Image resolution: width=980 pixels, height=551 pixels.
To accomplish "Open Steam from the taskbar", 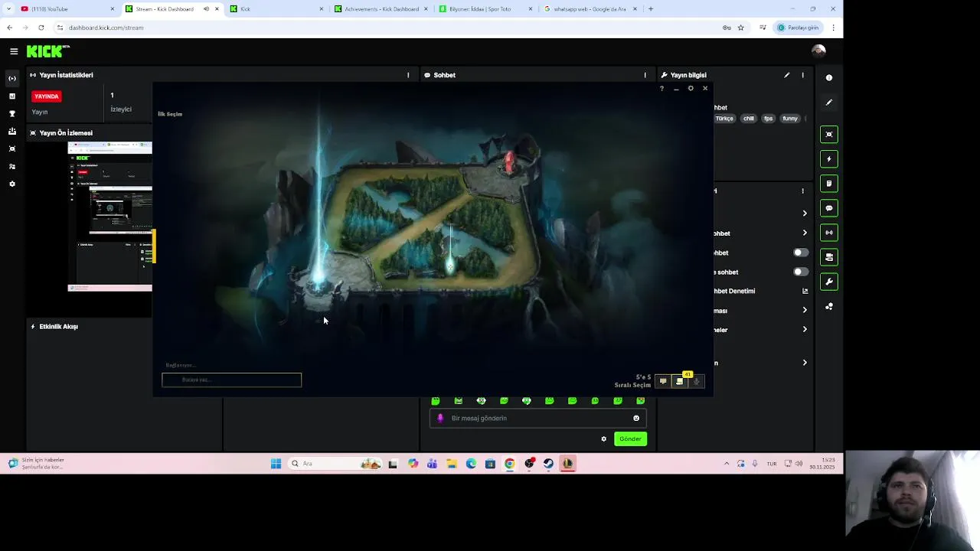I will 548,464.
